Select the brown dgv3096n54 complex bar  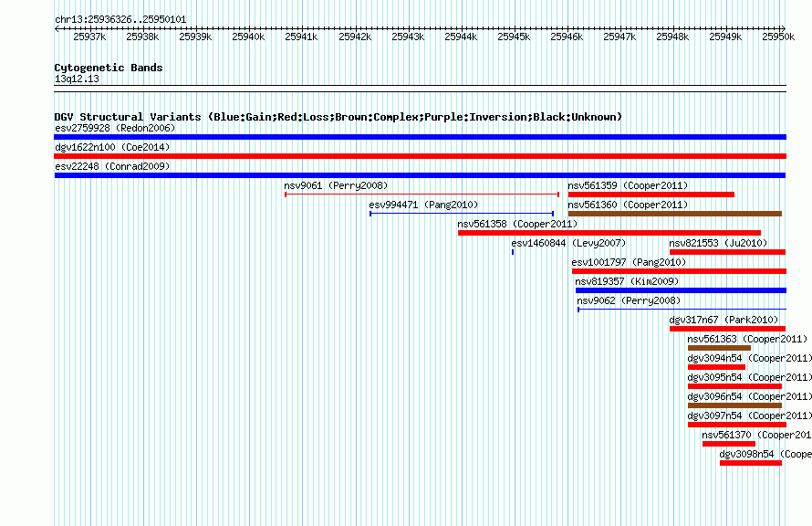pyautogui.click(x=734, y=405)
